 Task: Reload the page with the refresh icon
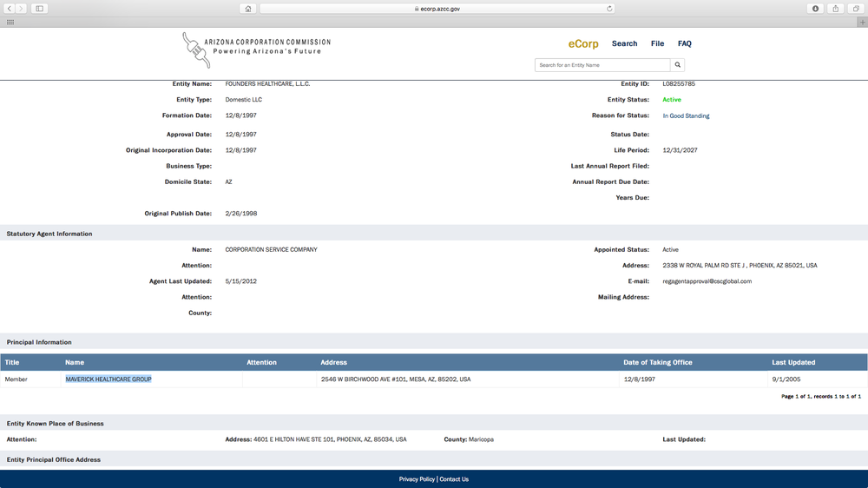coord(609,9)
